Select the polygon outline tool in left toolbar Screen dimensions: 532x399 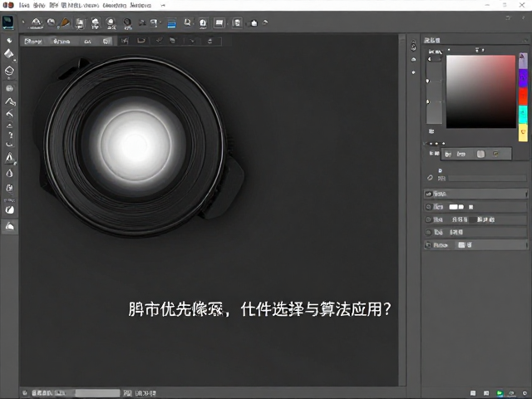9,71
